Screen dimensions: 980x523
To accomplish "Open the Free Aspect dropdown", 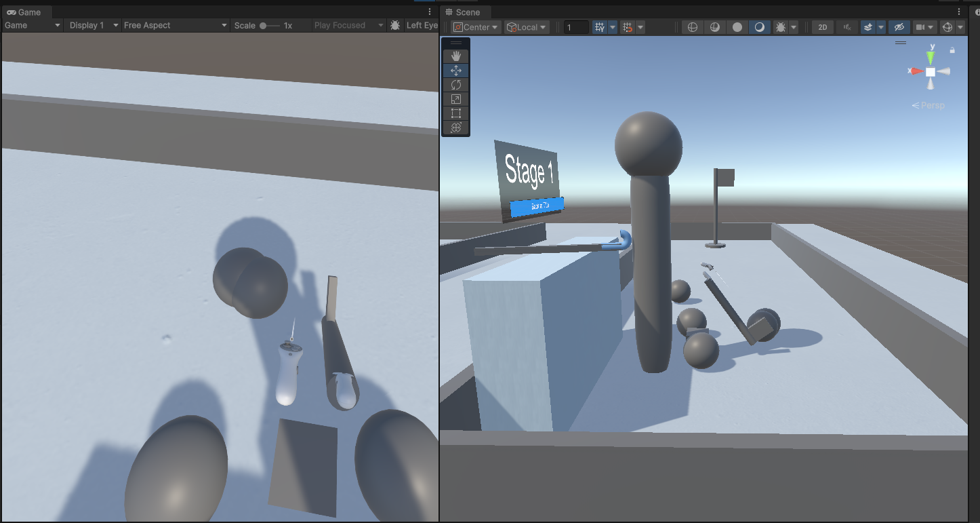I will (x=175, y=25).
